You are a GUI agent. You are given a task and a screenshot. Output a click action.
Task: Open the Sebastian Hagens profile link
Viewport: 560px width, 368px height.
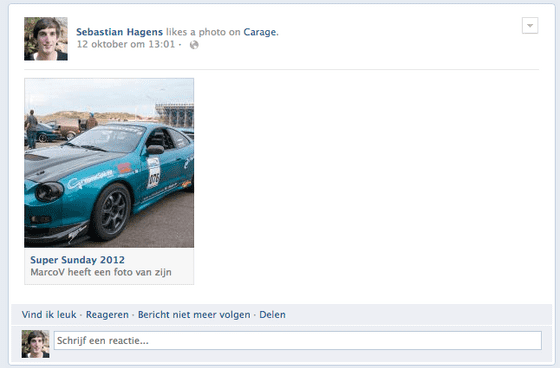[119, 32]
